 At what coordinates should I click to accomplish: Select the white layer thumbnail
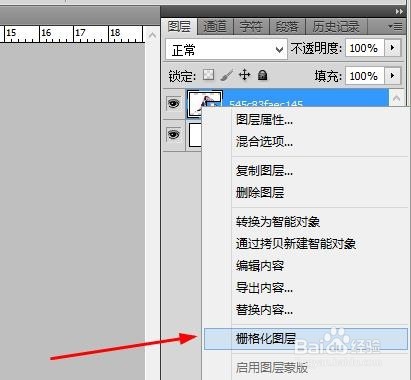tap(195, 135)
